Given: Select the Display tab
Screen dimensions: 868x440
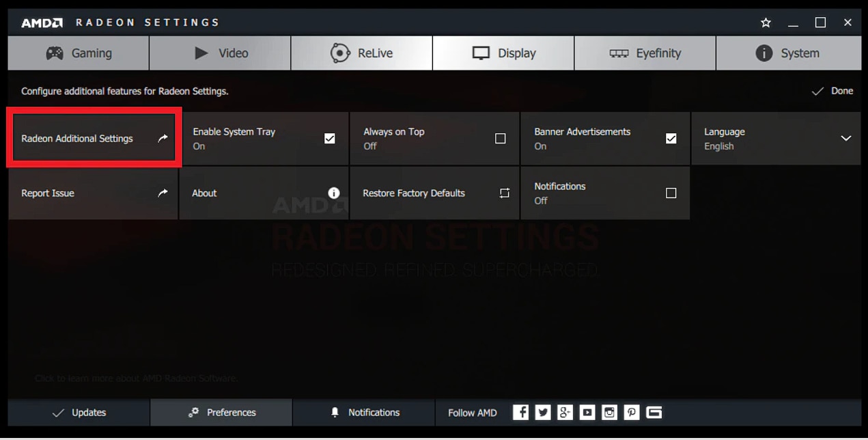Looking at the screenshot, I should (503, 53).
